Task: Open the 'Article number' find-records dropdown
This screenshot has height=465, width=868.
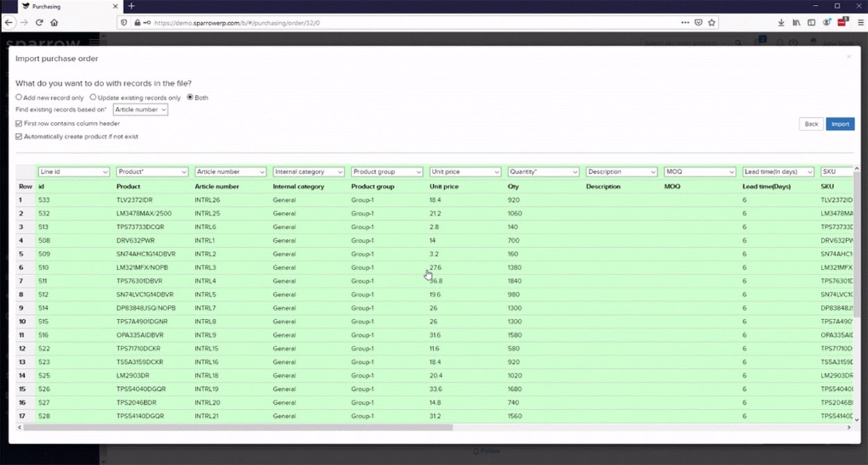Action: (140, 109)
